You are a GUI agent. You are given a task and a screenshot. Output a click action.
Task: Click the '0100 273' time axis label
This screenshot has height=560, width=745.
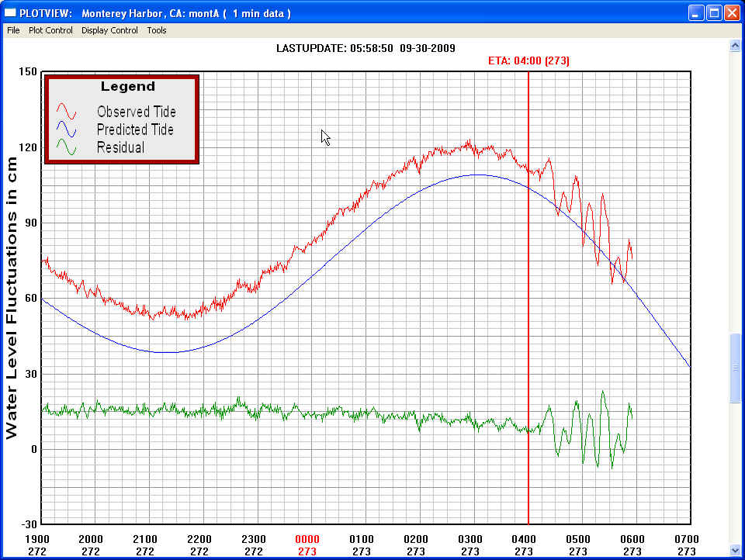(x=362, y=545)
